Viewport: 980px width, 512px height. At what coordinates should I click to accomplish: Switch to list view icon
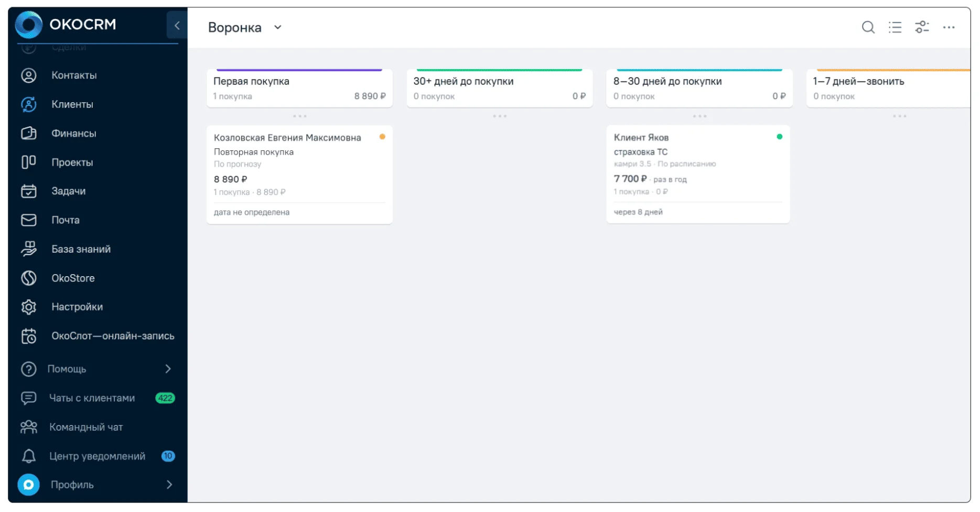[x=895, y=27]
